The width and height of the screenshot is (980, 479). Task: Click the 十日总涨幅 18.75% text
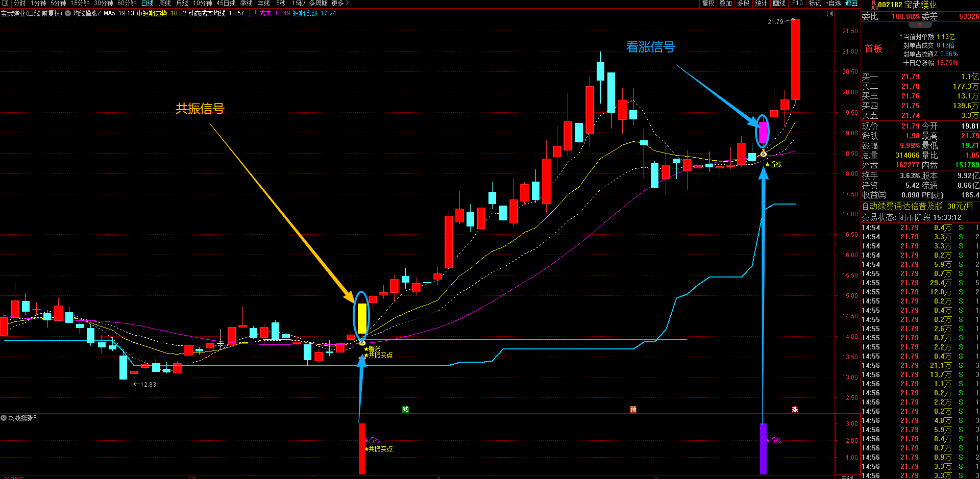930,63
